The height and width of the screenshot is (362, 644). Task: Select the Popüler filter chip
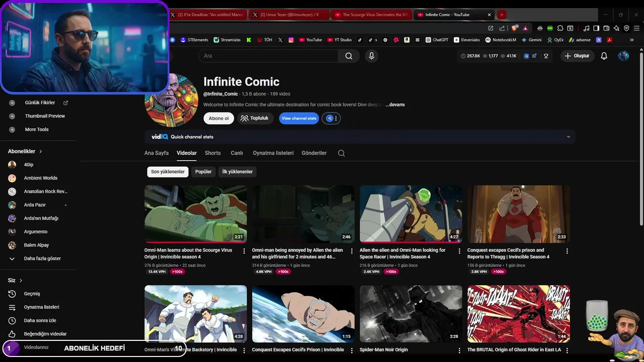(203, 172)
